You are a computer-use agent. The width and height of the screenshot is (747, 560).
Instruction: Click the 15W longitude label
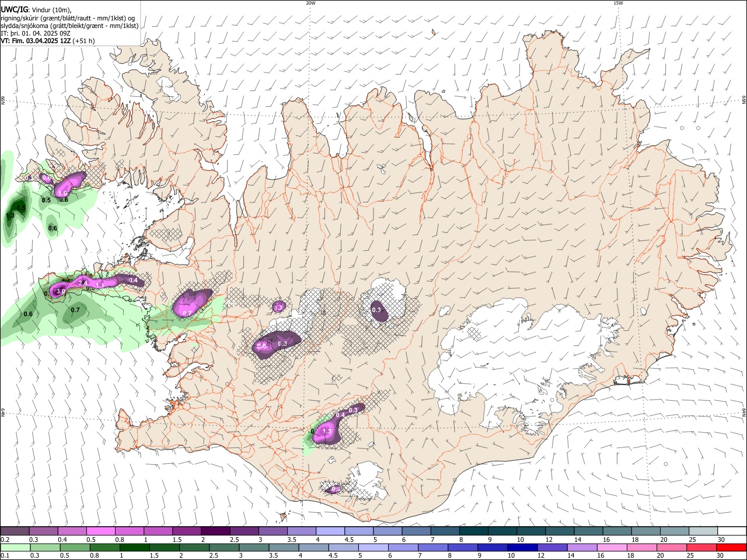[x=618, y=3]
